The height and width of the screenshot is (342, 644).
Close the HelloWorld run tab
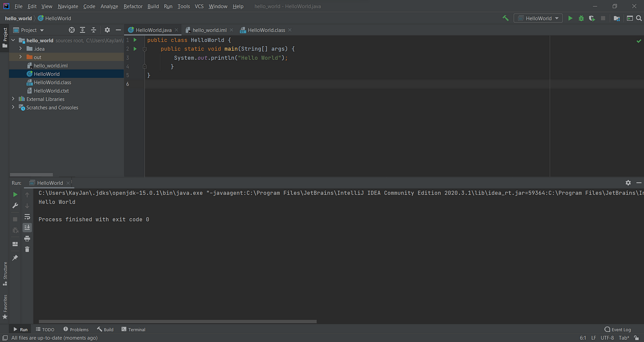68,183
